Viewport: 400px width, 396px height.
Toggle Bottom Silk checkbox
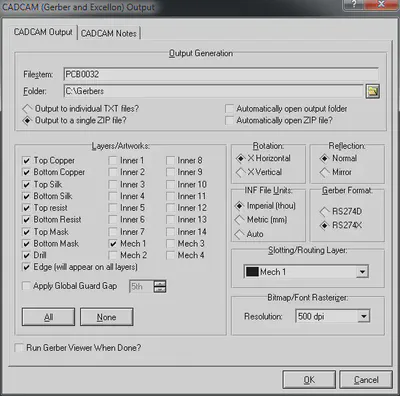point(26,196)
